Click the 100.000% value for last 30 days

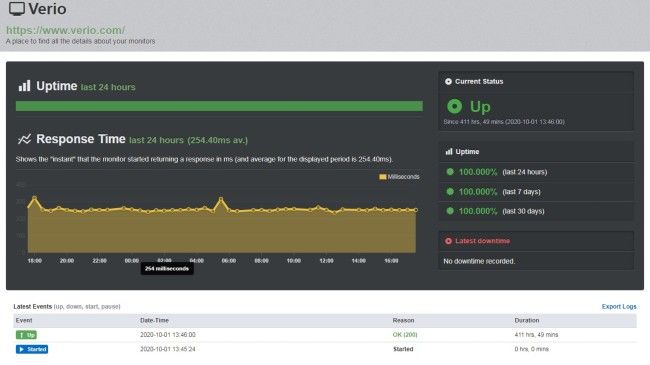478,211
